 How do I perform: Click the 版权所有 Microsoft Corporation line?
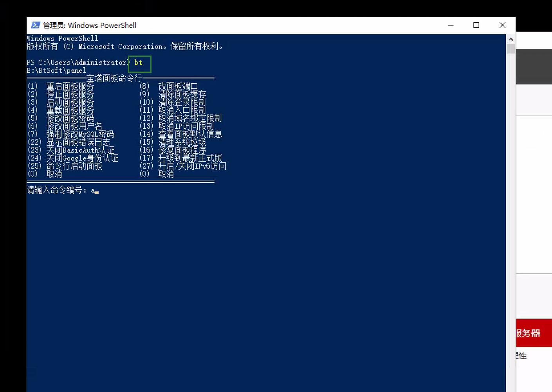pos(125,47)
